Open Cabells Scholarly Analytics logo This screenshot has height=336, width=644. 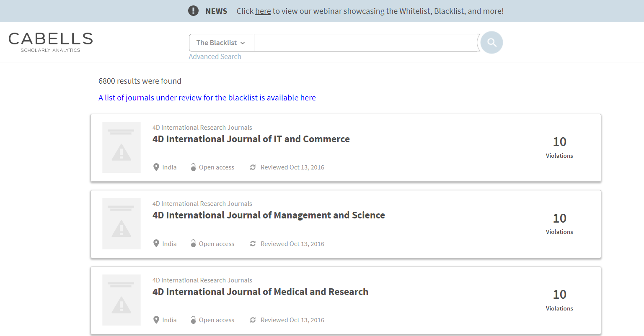tap(51, 42)
